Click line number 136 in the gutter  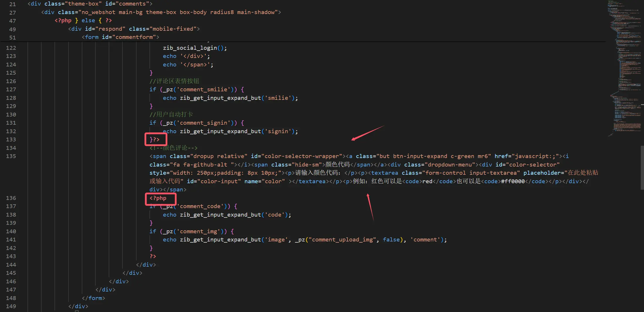[x=11, y=198]
